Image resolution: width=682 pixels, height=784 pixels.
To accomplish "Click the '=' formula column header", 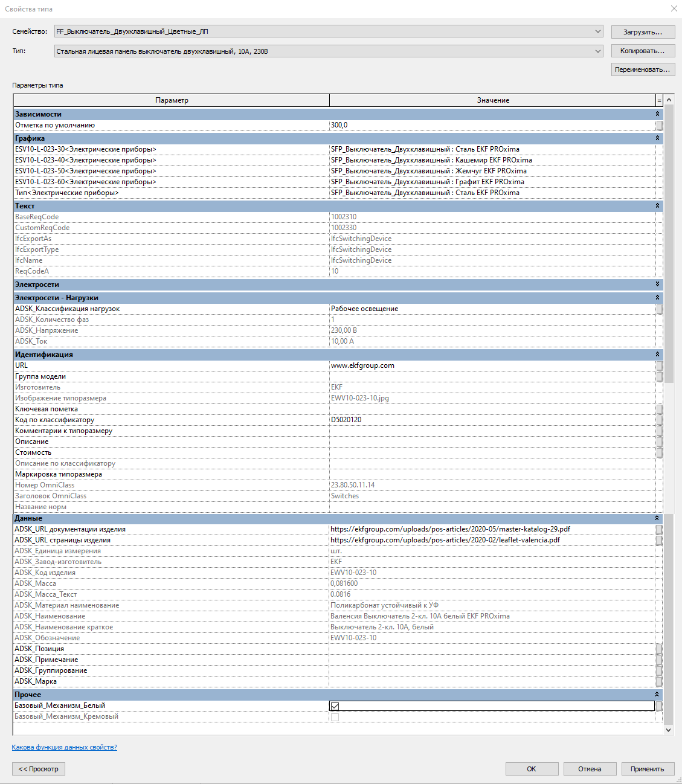I will coord(659,100).
